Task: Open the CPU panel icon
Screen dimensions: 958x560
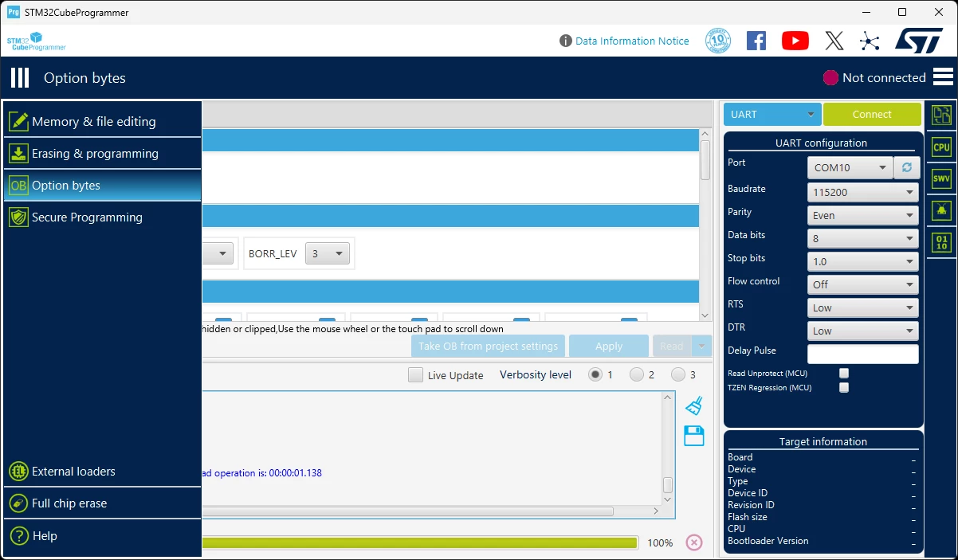Action: tap(941, 147)
